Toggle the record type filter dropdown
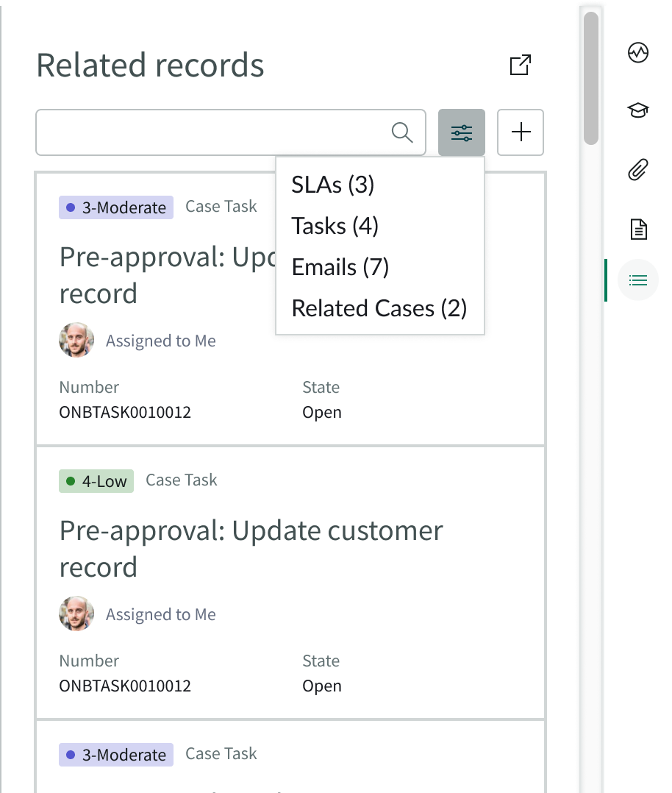672x793 pixels. [462, 132]
